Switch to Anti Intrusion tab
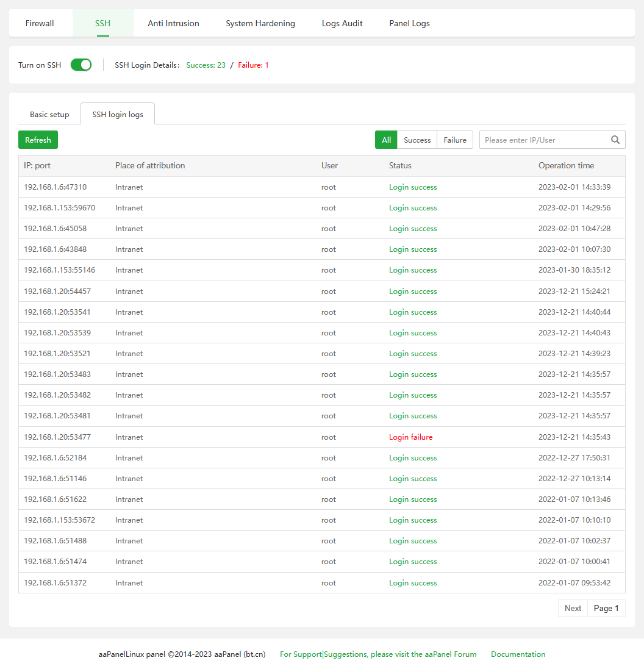The width and height of the screenshot is (644, 669). click(173, 24)
